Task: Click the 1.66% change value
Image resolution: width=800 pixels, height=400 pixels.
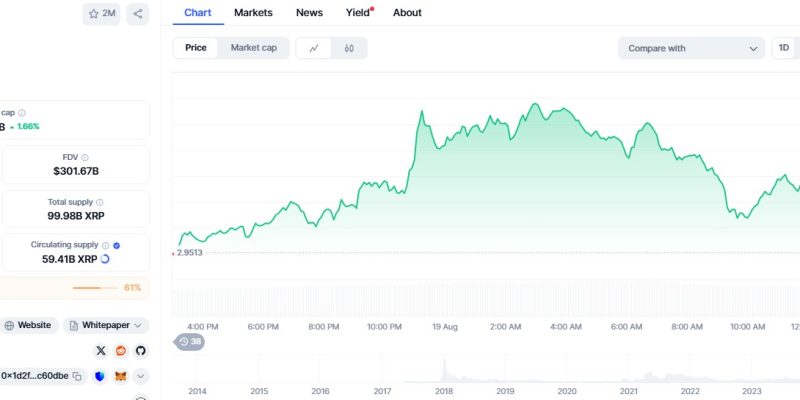Action: [x=28, y=127]
